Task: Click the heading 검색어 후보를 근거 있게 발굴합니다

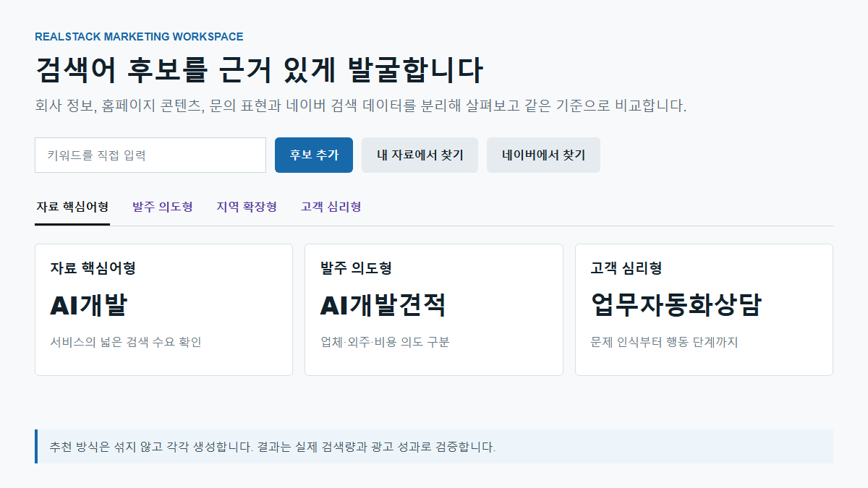Action: point(259,70)
